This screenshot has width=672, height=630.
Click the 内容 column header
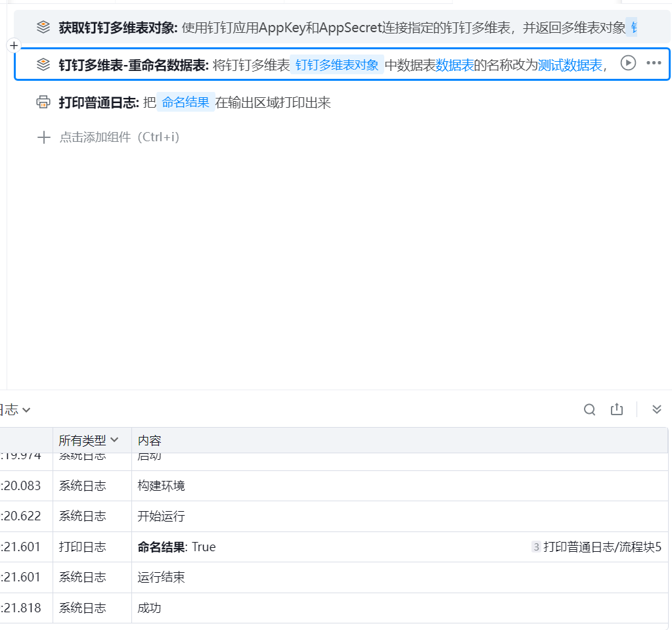[x=149, y=440]
